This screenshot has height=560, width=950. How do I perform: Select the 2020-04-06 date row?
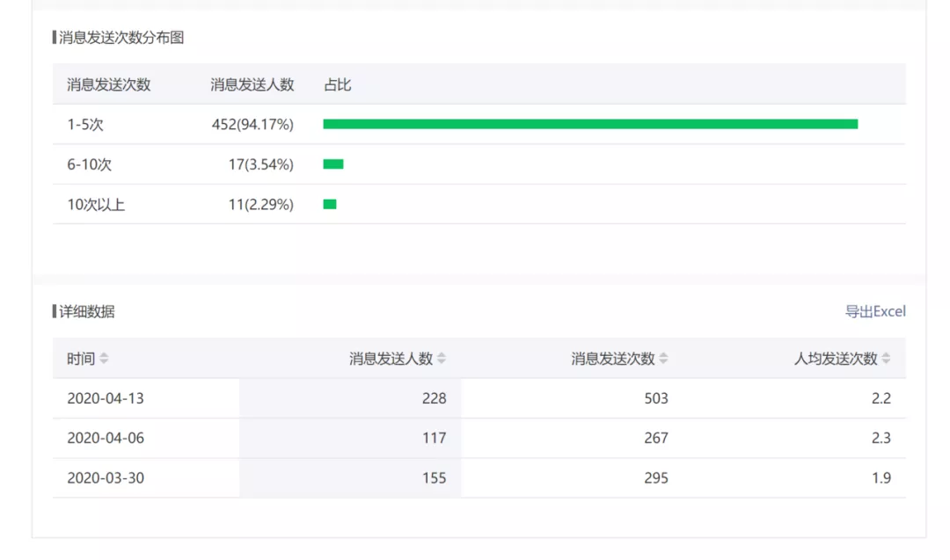[479, 438]
